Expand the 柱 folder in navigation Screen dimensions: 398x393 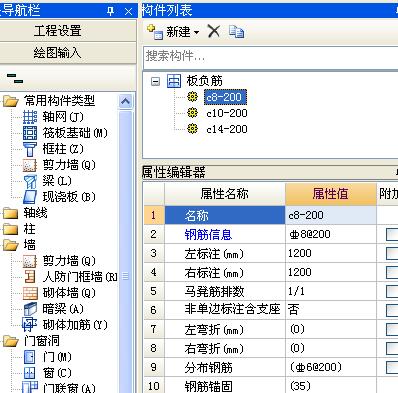point(10,229)
